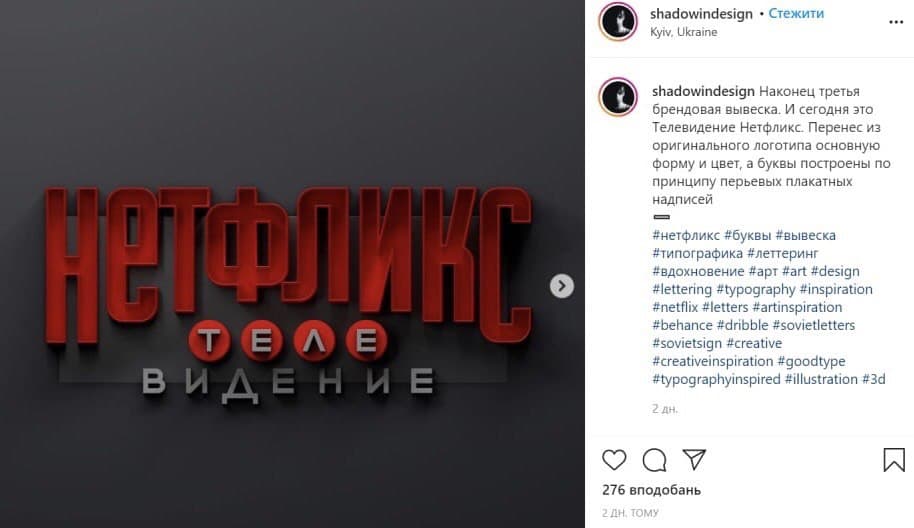View the #3d hashtag page

[x=874, y=379]
